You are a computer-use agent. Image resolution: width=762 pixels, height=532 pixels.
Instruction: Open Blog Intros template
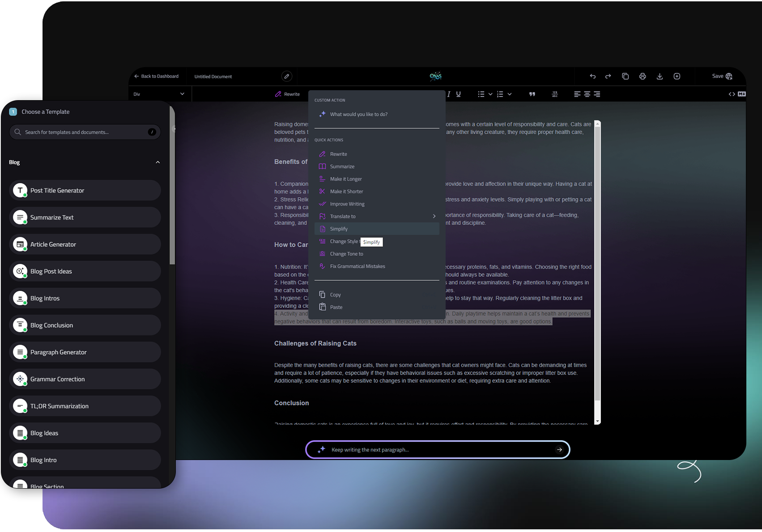(x=85, y=298)
